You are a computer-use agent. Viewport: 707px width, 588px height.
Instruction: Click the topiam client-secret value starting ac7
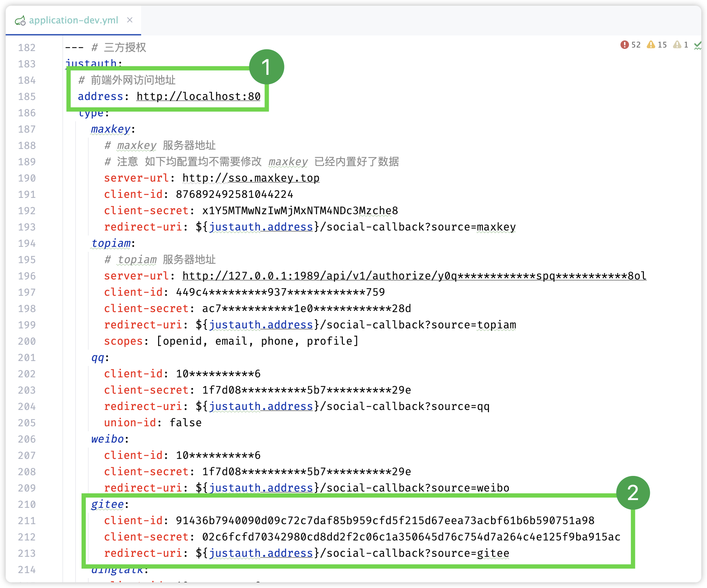coord(307,309)
